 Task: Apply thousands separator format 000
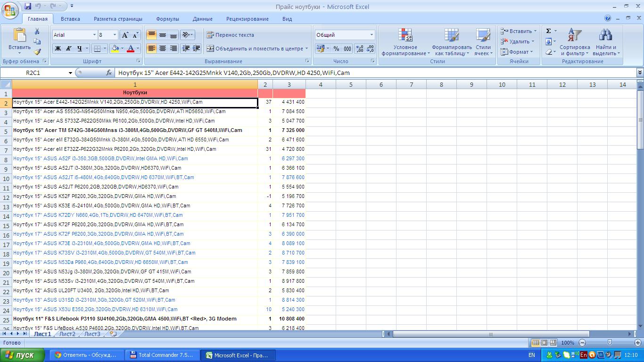click(347, 49)
